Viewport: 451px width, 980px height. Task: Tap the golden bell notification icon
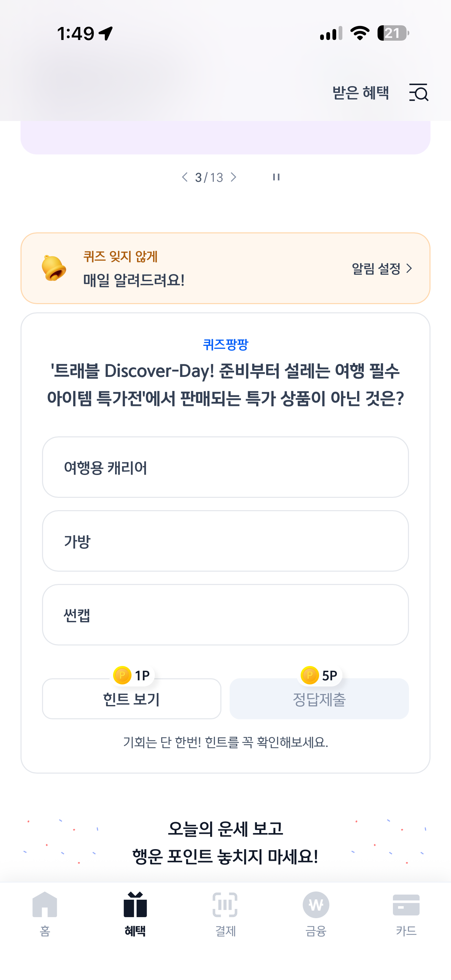(54, 268)
